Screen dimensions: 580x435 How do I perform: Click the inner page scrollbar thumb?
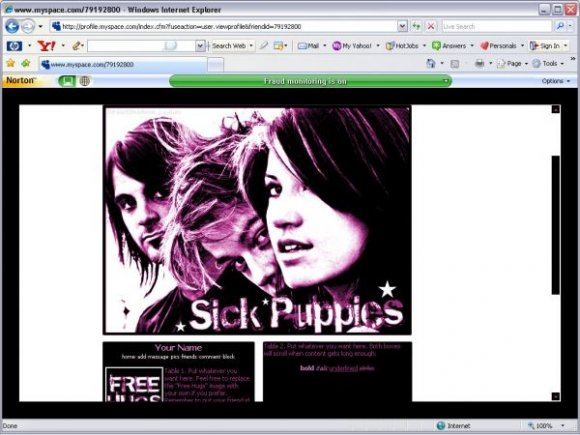[x=556, y=225]
